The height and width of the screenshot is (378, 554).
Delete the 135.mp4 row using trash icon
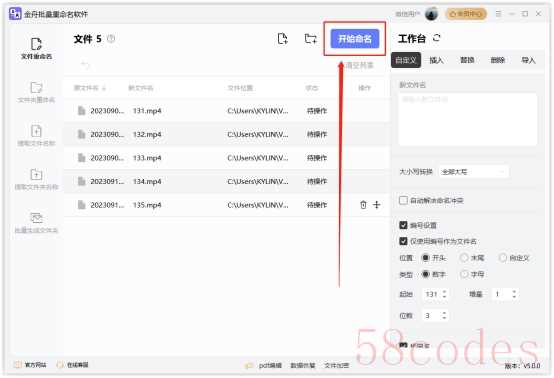click(363, 205)
